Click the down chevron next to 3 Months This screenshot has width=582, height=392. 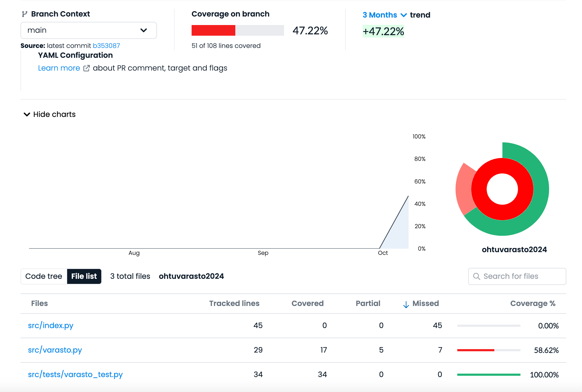click(x=404, y=15)
